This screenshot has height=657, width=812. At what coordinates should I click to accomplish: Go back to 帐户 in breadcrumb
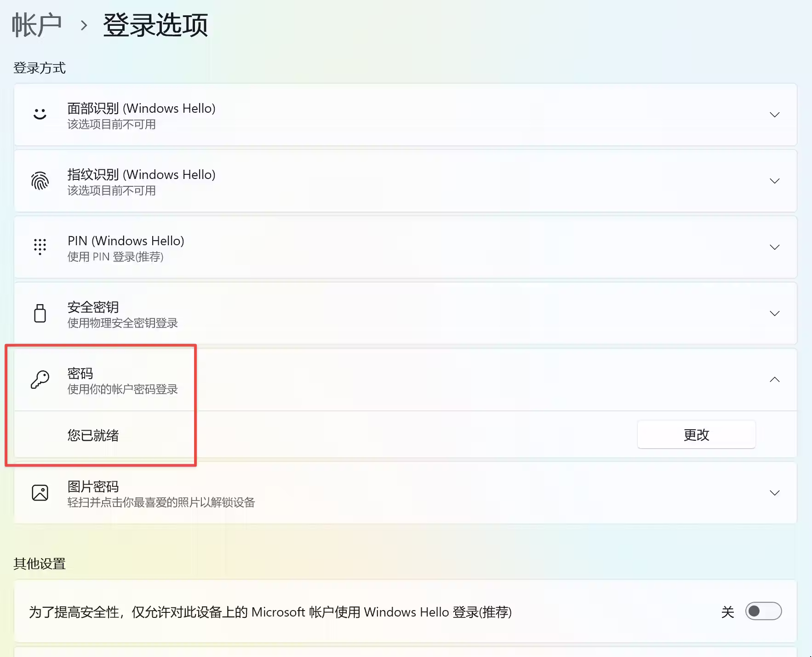point(37,25)
